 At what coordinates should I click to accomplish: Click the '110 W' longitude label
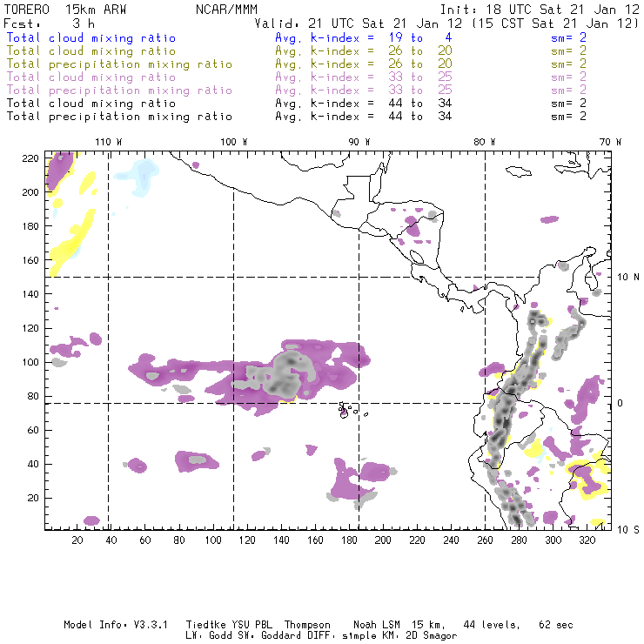pos(109,142)
